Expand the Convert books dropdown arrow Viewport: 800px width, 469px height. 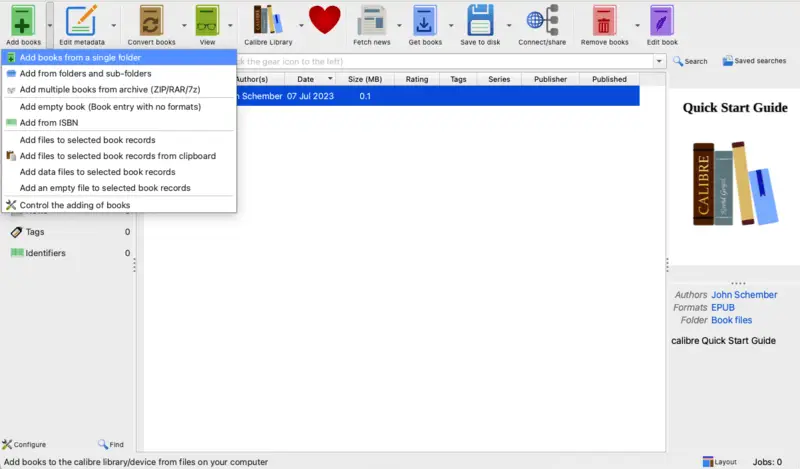pyautogui.click(x=184, y=25)
